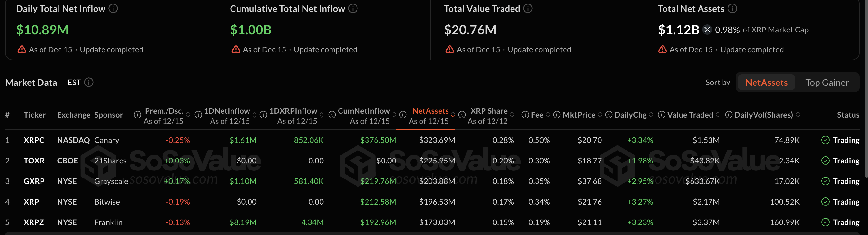Viewport: 868px width, 235px height.
Task: Open the XRPZ ticker details
Action: pyautogui.click(x=34, y=222)
